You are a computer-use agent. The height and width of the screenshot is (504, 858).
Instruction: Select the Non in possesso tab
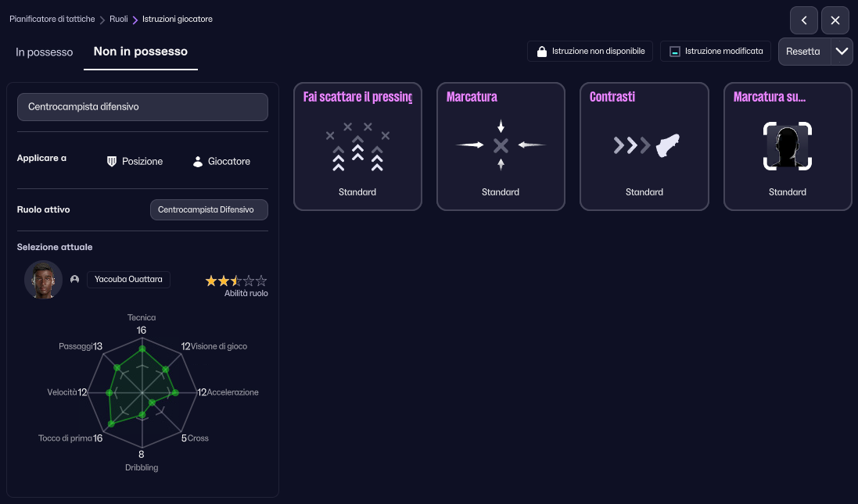[x=141, y=52]
